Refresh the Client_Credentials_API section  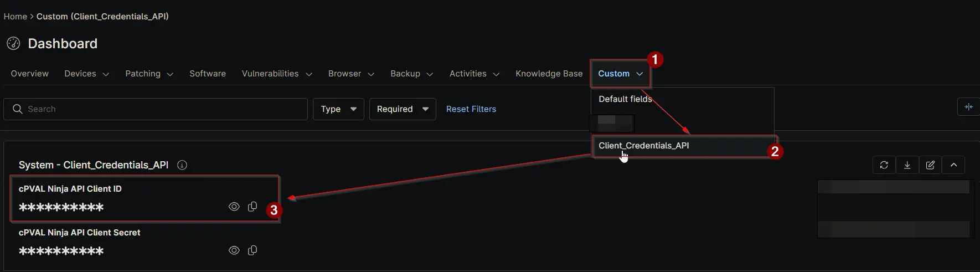click(x=884, y=165)
